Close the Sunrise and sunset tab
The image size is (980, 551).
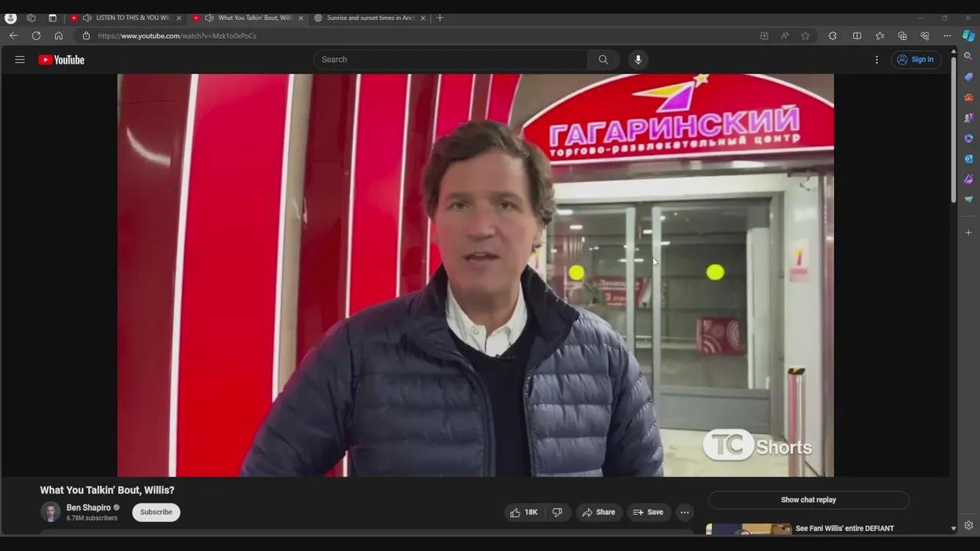coord(423,18)
